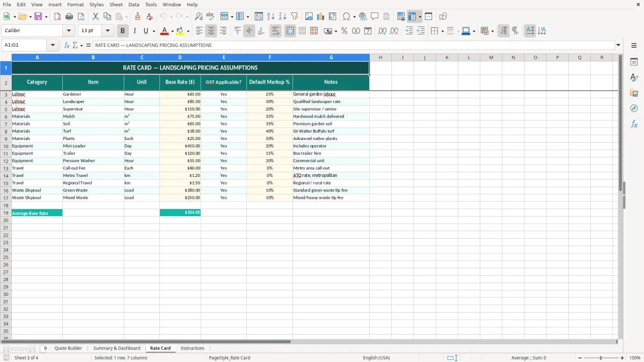Insert a chart
This screenshot has width=644, height=362.
(321, 17)
